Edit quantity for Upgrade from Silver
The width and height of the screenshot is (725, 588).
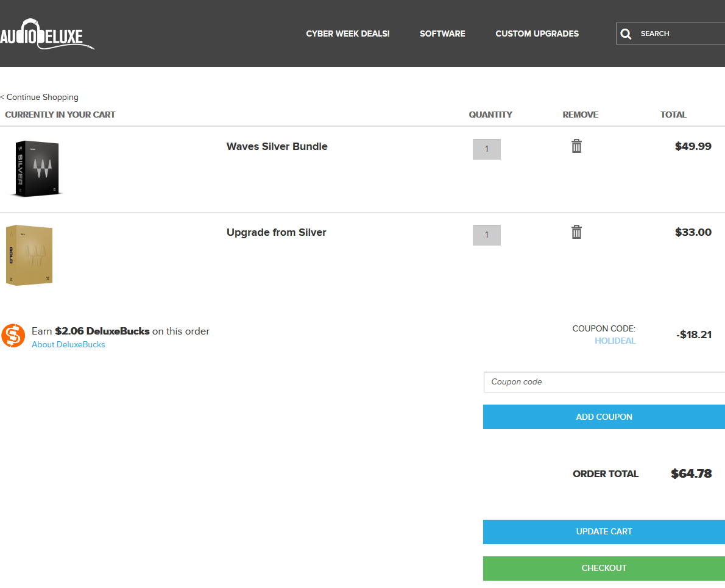coord(486,235)
